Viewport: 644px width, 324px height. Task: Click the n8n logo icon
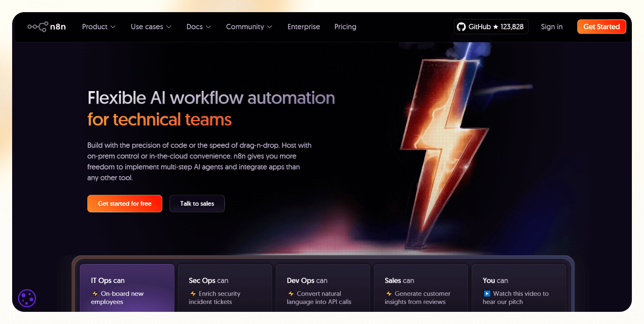tap(38, 27)
